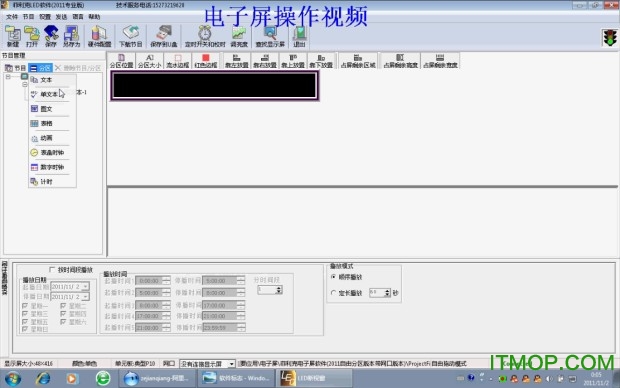Viewport: 620px width, 388px height.
Task: Open Internet Explorer from the taskbar
Action: point(42,379)
